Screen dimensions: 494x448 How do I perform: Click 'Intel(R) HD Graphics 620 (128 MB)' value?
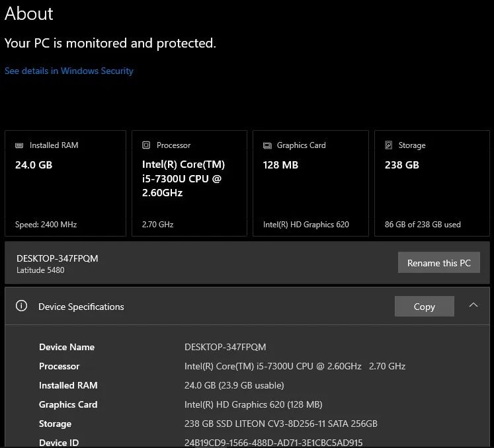pos(253,404)
